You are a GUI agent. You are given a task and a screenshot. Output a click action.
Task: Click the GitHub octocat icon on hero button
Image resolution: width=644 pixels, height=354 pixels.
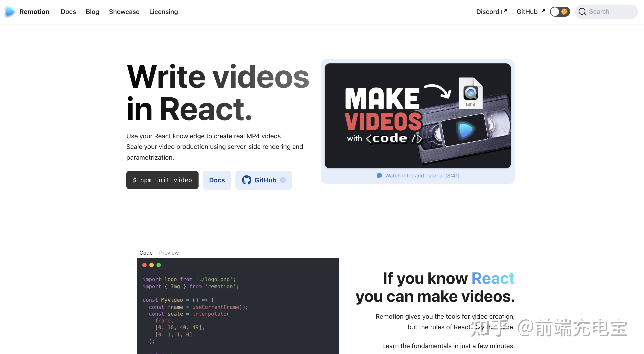[x=246, y=180]
